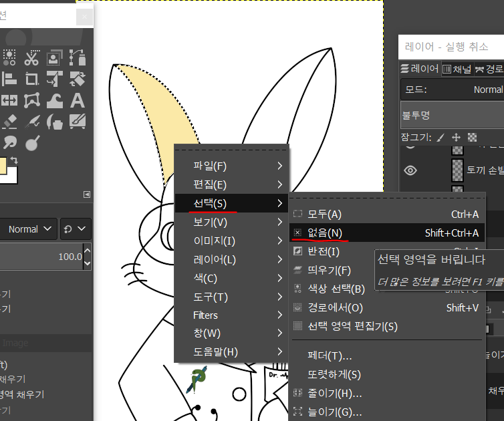
Task: Select the Scissors Select tool
Action: 32,58
